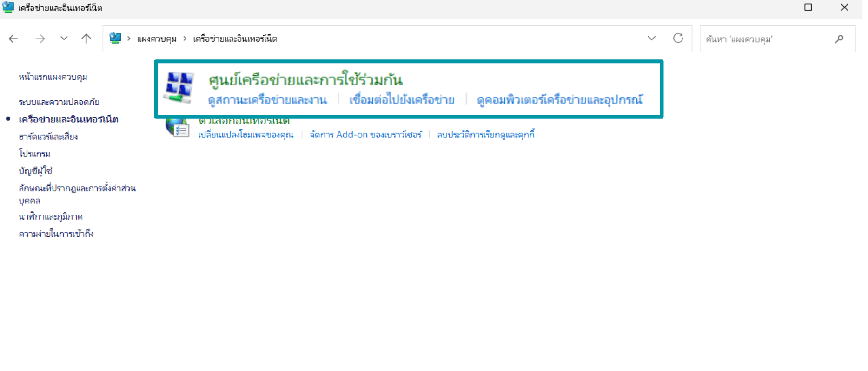
Task: Open โปรแกรม in the sidebar
Action: tap(34, 154)
